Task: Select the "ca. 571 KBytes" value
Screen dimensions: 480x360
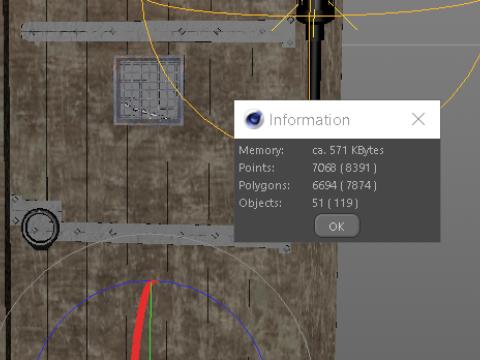Action: pyautogui.click(x=348, y=150)
